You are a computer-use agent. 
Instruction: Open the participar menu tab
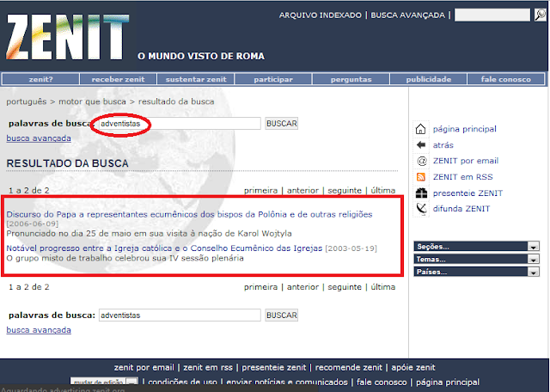[273, 79]
